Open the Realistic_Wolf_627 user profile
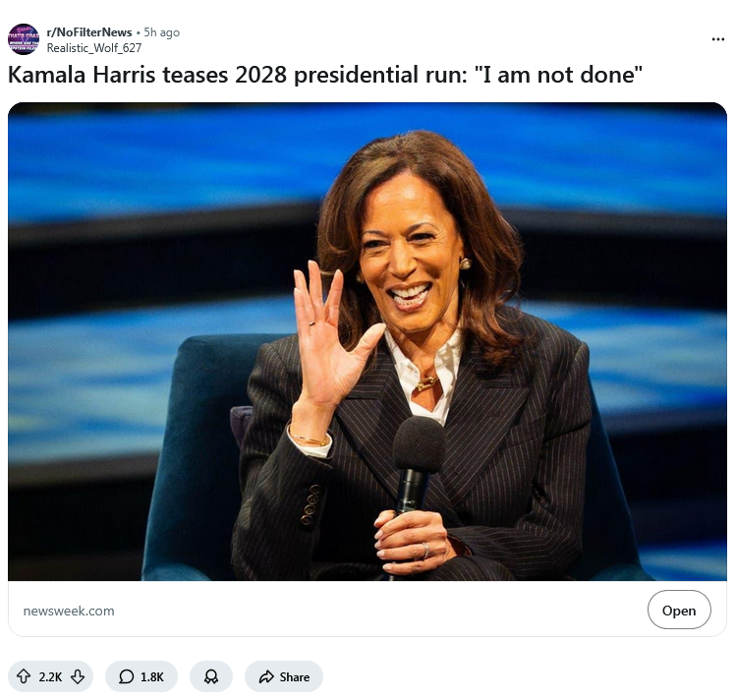Viewport: 735px width, 700px height. pos(93,48)
